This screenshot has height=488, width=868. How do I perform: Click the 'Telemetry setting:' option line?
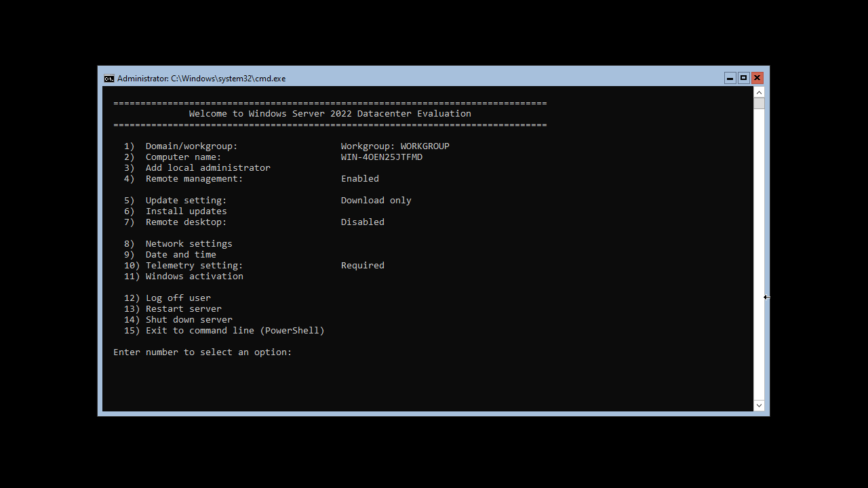pos(184,266)
